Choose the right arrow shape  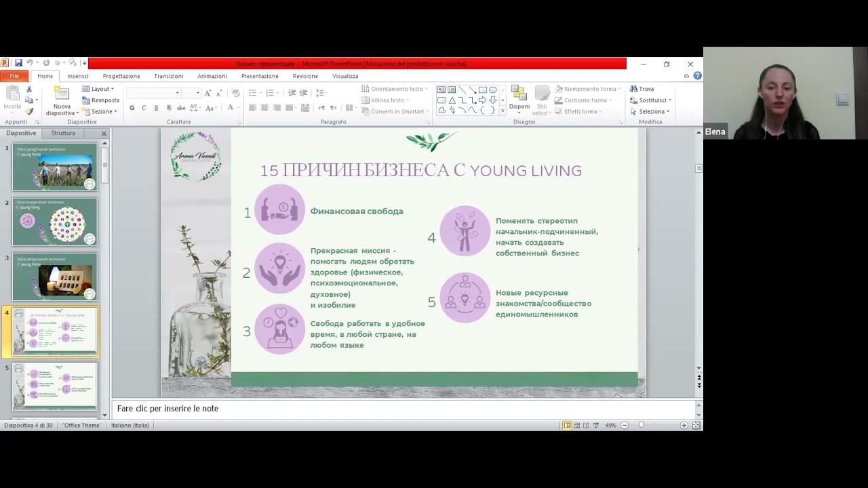click(x=482, y=100)
